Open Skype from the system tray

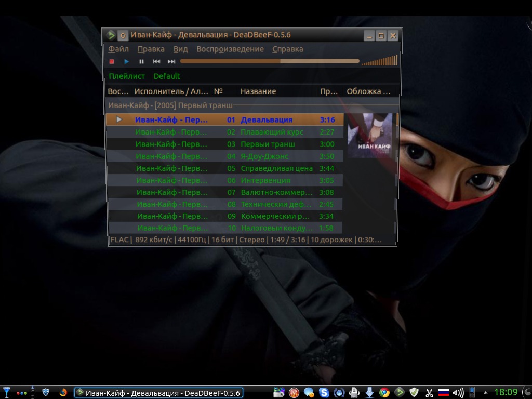coord(324,393)
